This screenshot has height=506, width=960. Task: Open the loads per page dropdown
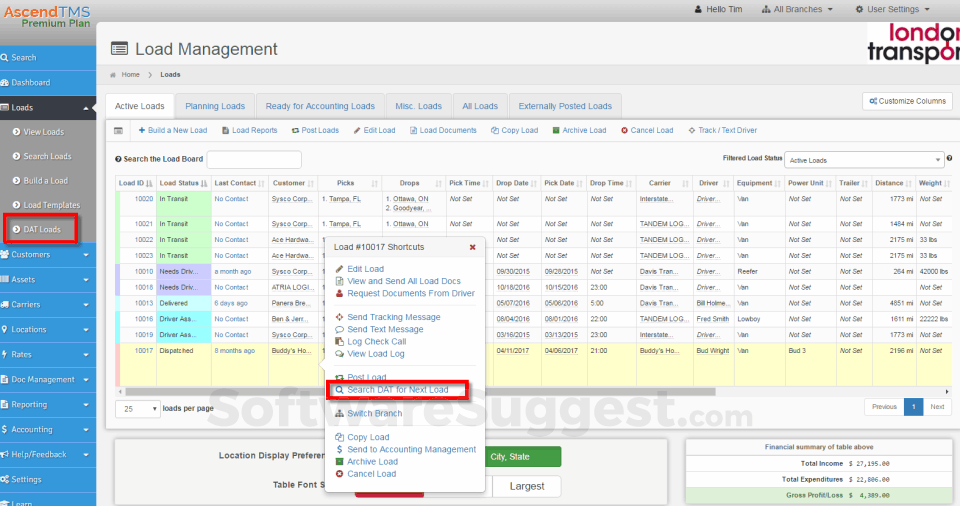138,408
